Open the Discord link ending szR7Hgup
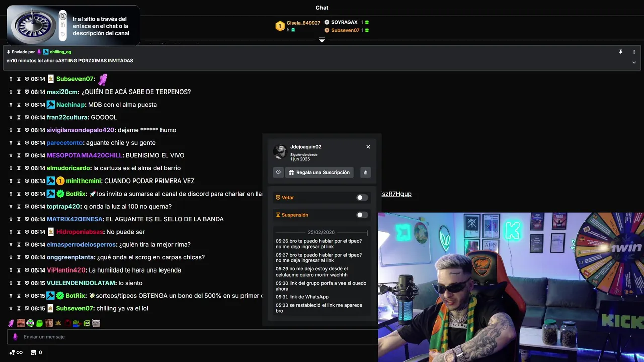 [396, 194]
